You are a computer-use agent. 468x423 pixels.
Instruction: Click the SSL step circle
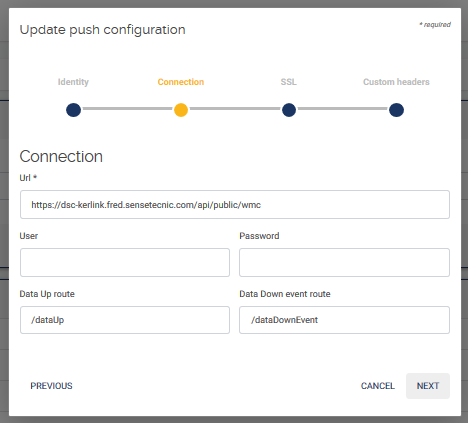[289, 110]
